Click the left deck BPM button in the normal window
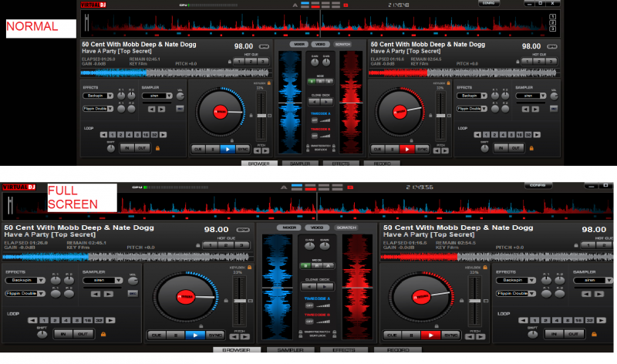This screenshot has width=617, height=364. point(263,46)
